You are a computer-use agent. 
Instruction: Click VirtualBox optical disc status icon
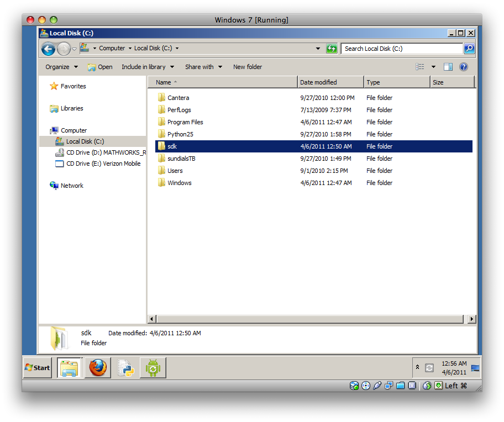coord(366,386)
